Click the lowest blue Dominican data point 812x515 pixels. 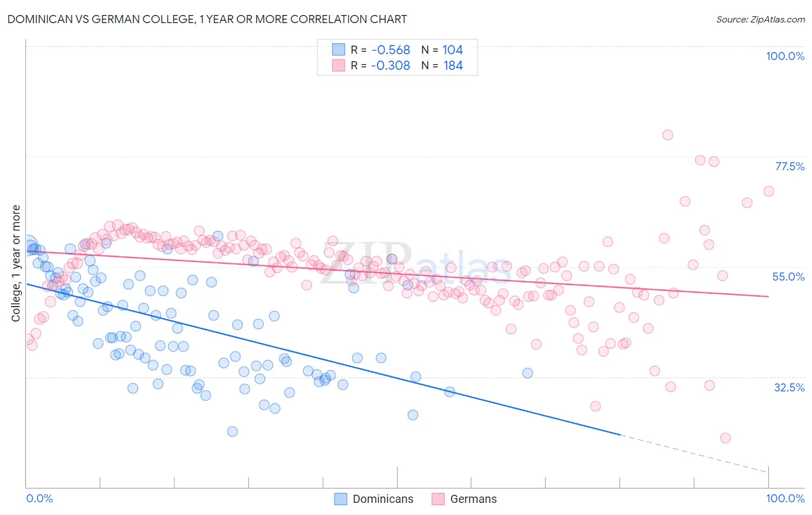pyautogui.click(x=232, y=431)
